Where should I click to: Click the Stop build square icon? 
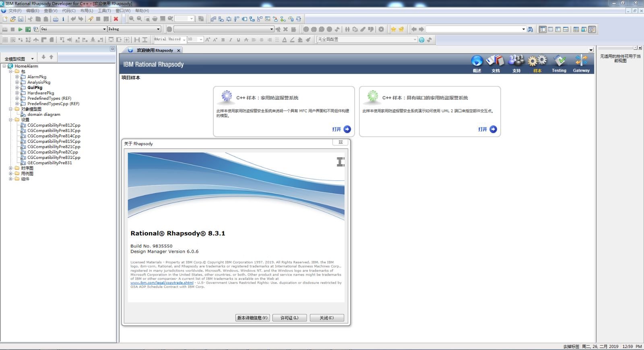coord(12,29)
